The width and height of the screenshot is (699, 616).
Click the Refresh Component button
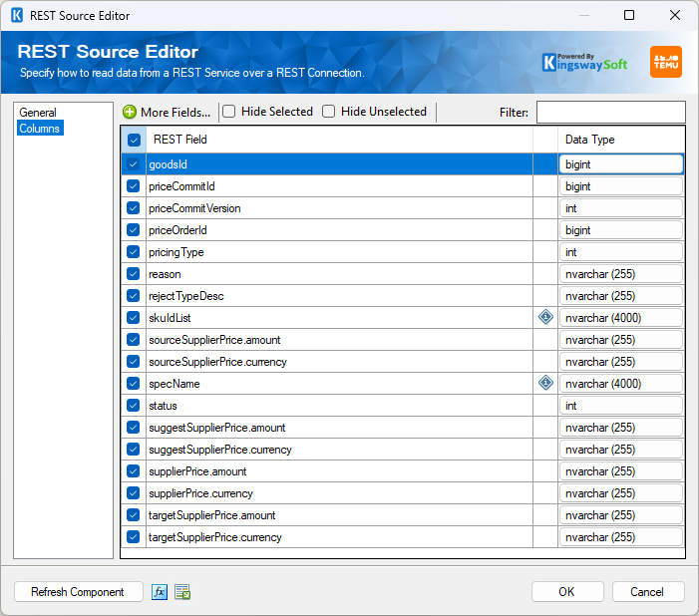coord(78,591)
